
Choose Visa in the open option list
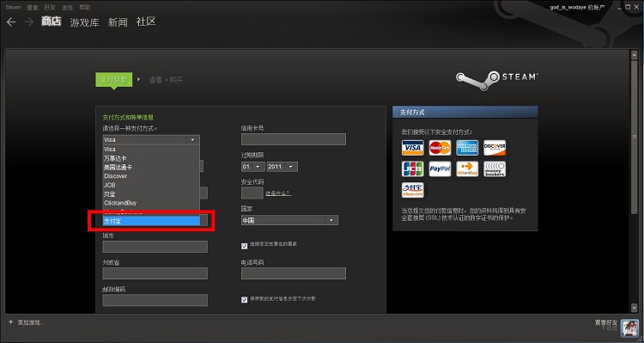(x=151, y=150)
